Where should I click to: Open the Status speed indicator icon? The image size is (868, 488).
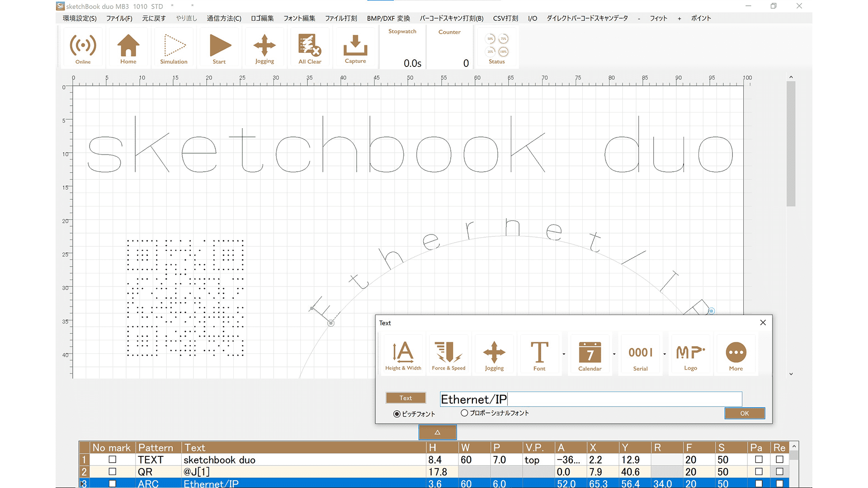pos(497,47)
